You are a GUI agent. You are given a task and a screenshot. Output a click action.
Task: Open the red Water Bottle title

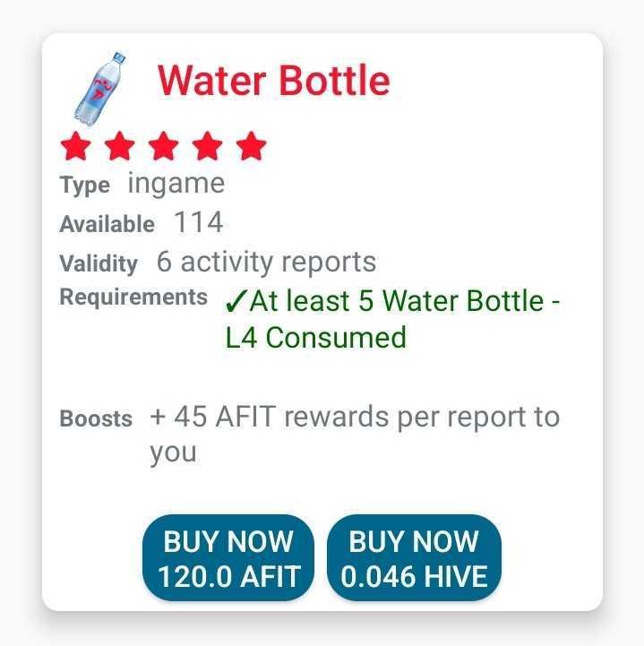(274, 82)
